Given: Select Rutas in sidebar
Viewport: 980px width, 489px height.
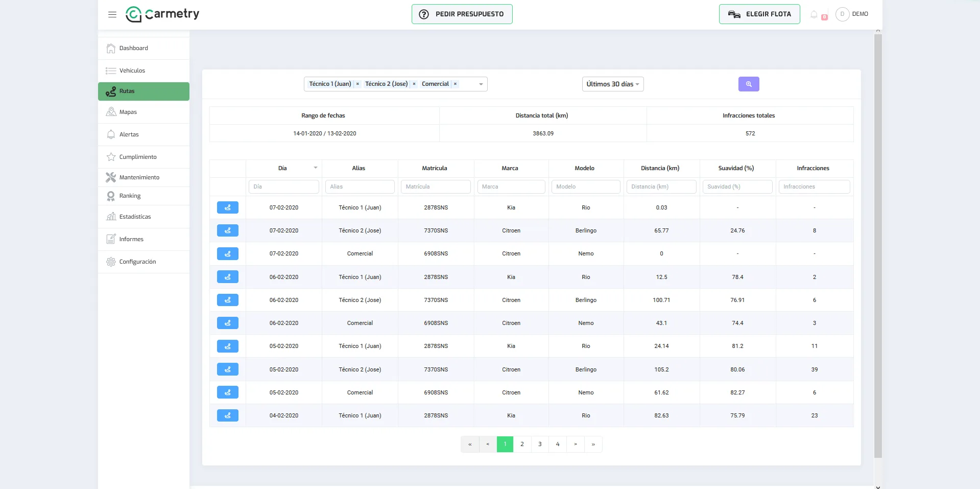Looking at the screenshot, I should pyautogui.click(x=144, y=91).
